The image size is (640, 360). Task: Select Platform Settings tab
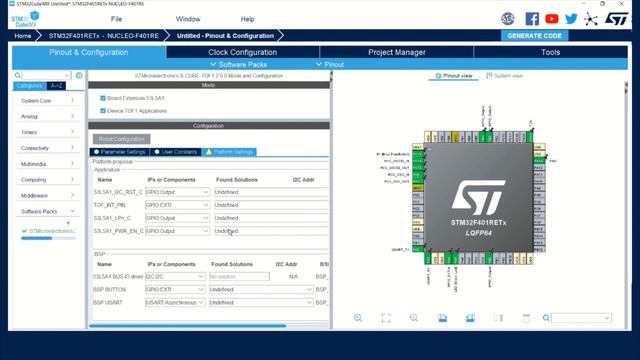(229, 152)
